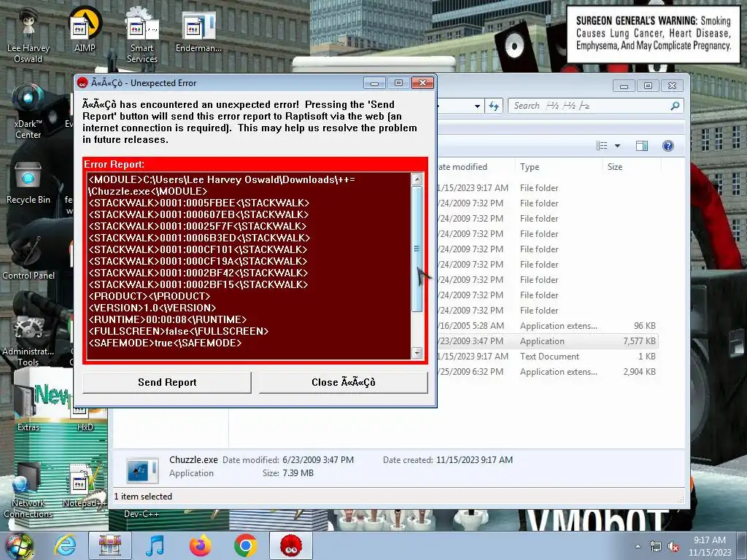Open the address bar history dropdown

[477, 106]
